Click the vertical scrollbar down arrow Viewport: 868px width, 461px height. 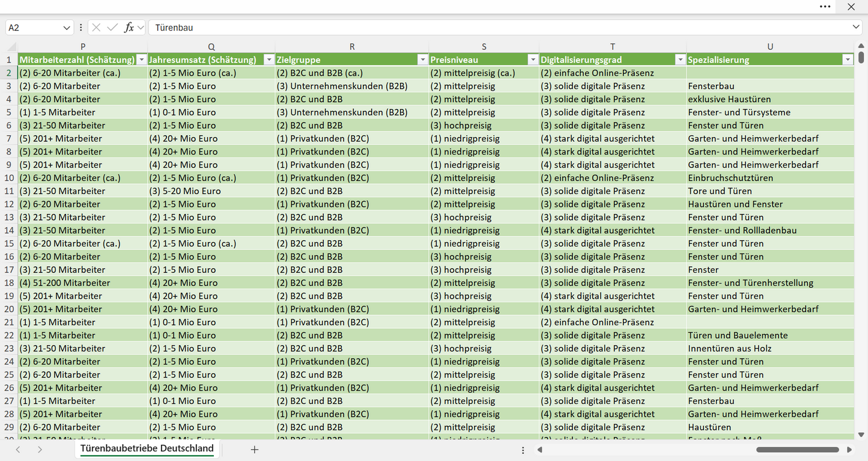[x=861, y=435]
